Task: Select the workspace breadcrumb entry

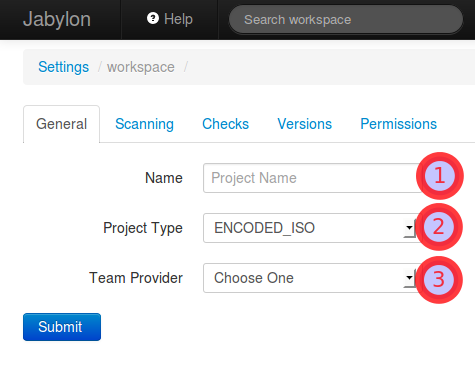Action: [141, 67]
